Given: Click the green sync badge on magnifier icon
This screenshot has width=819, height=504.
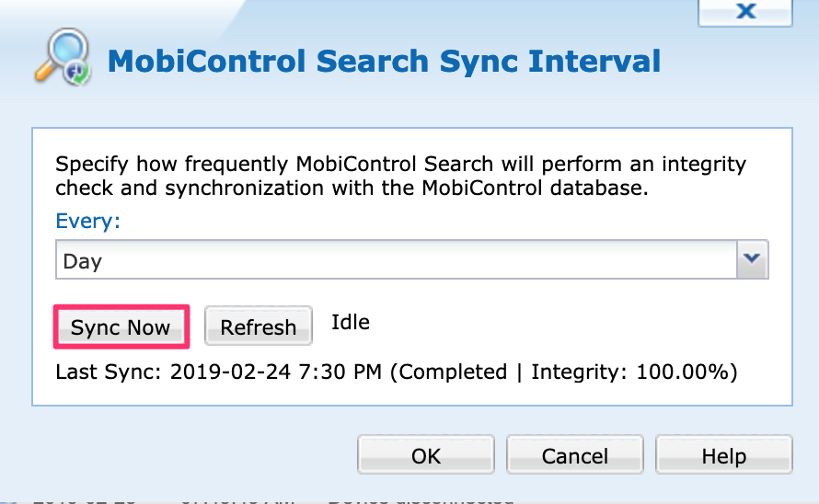Looking at the screenshot, I should (78, 73).
